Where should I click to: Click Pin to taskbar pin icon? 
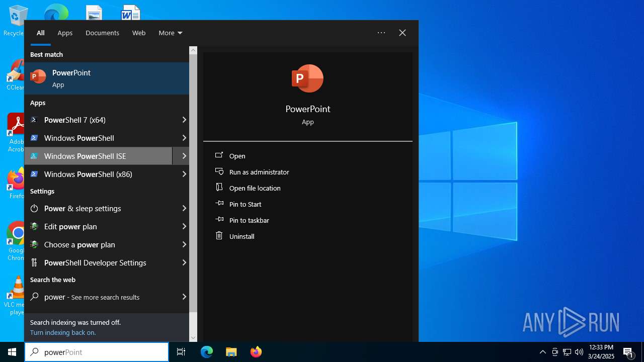click(x=219, y=220)
